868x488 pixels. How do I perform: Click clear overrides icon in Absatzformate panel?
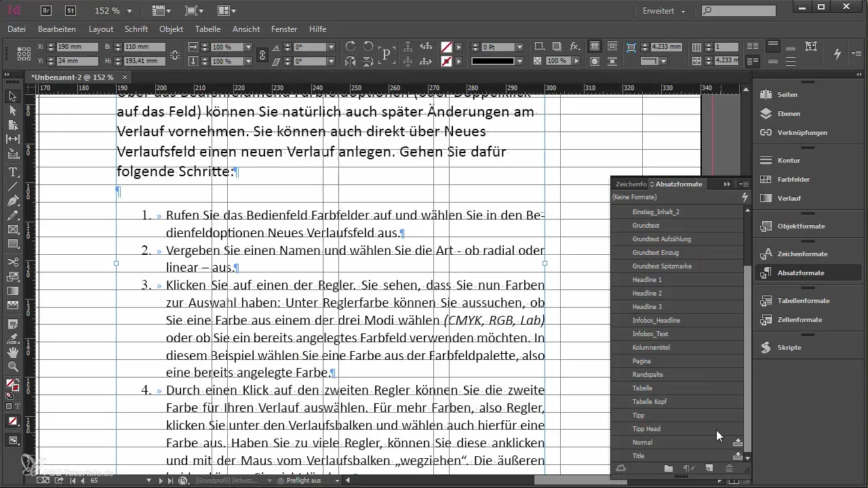click(689, 468)
